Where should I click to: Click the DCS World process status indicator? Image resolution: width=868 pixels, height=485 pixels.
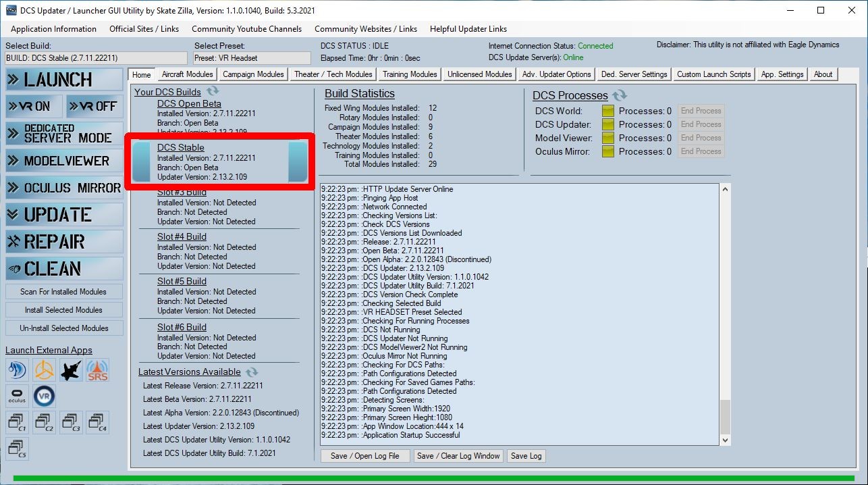tap(608, 111)
